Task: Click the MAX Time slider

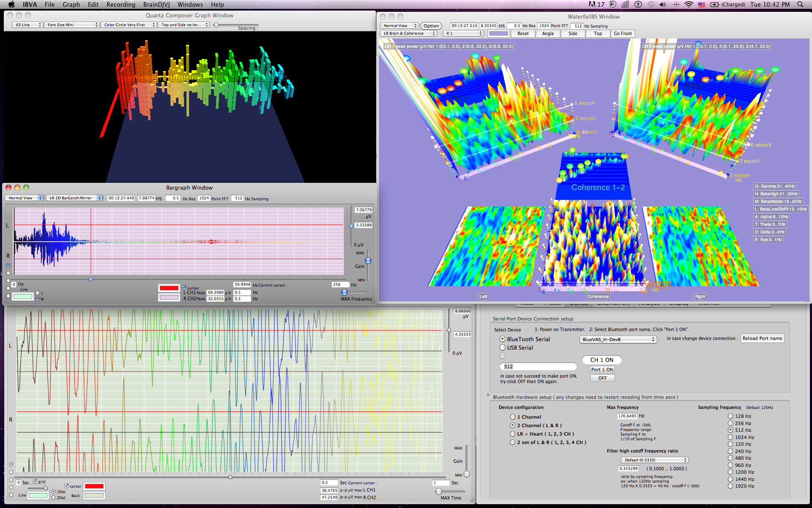Action: 450,491
